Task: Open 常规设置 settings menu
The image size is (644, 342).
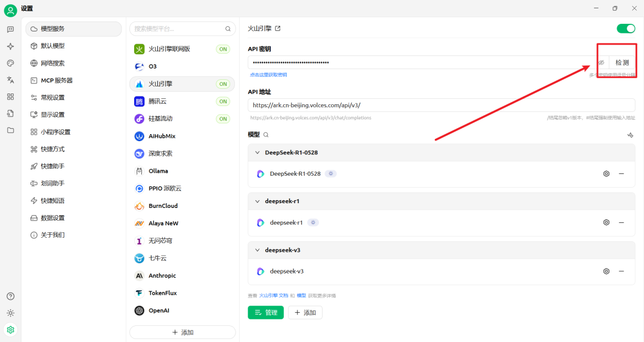Action: [73, 98]
